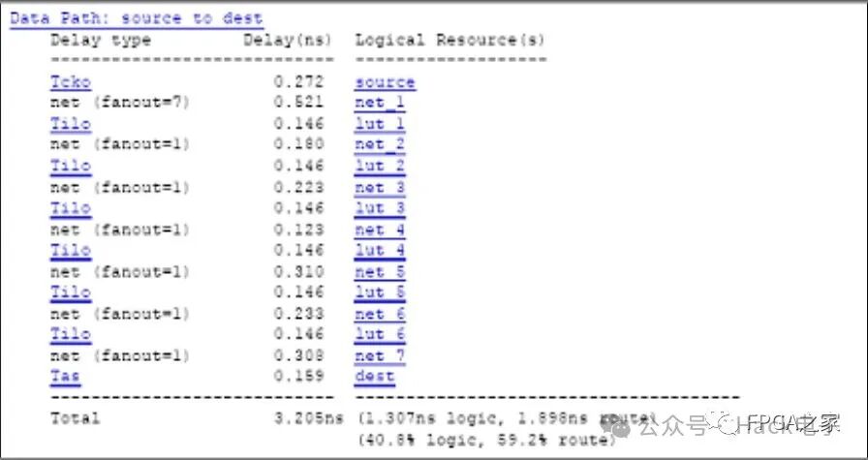The width and height of the screenshot is (868, 460).
Task: Click the Tilo link in the lut_2 row
Action: point(71,166)
